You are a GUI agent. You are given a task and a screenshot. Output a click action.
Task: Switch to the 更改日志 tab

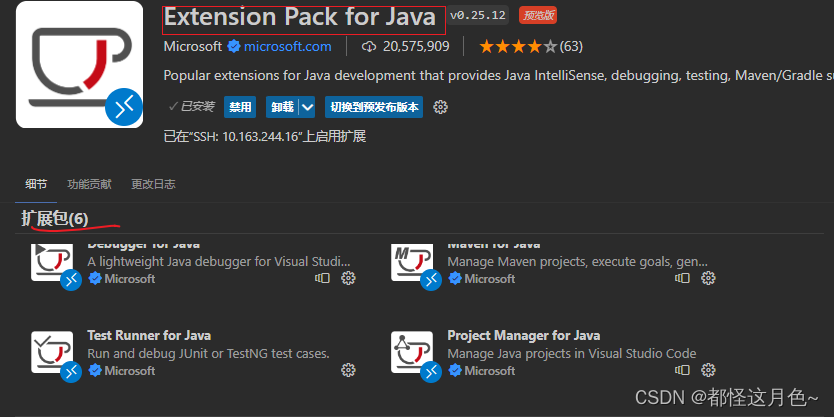click(153, 185)
